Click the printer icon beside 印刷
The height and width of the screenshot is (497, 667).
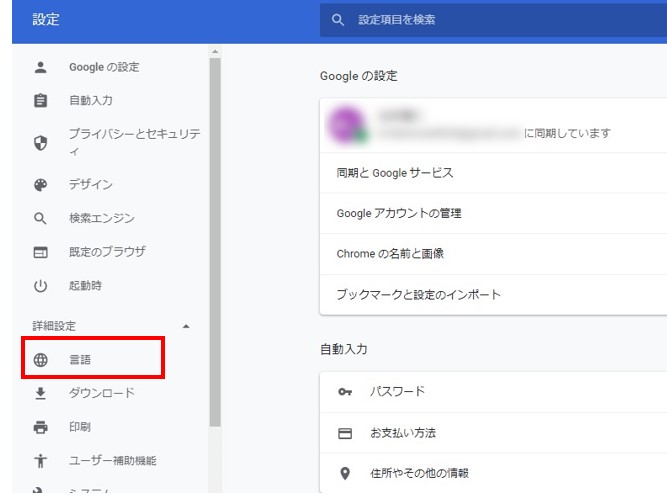(40, 427)
